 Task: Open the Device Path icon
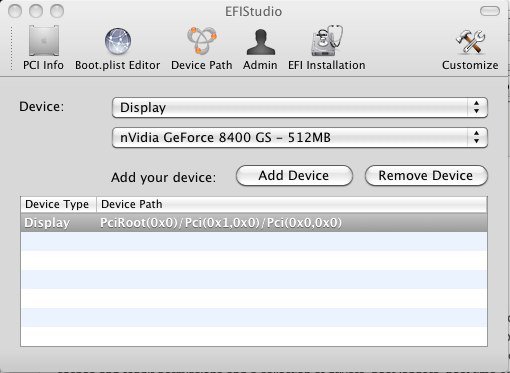click(202, 41)
